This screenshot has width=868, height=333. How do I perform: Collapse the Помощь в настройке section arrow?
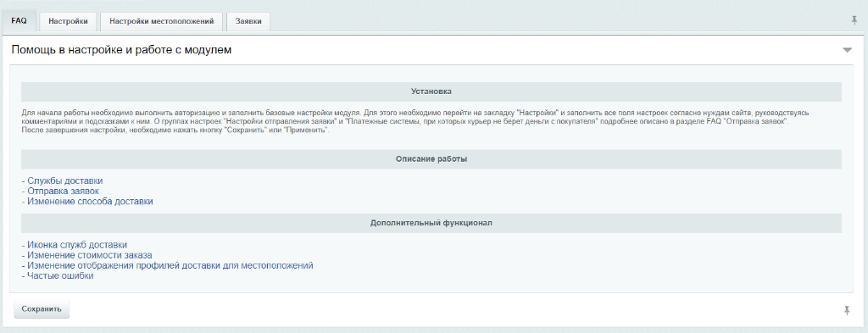tap(847, 50)
